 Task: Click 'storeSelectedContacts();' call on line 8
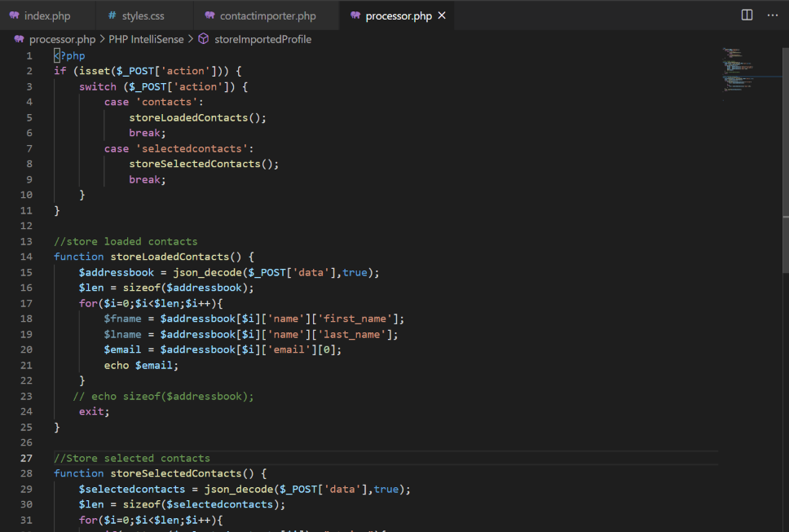(x=204, y=164)
